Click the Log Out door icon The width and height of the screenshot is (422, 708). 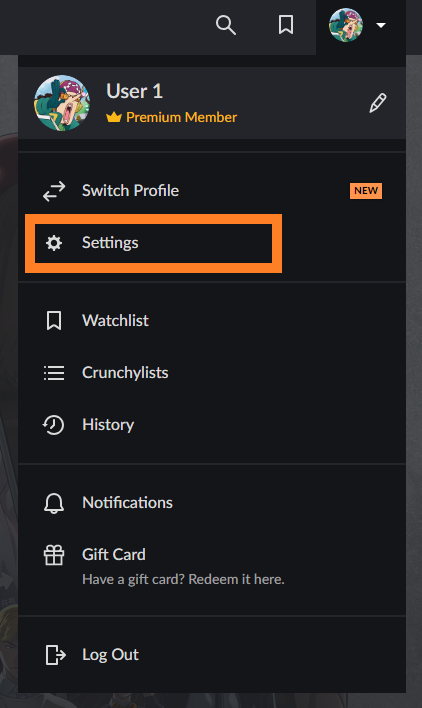point(56,655)
